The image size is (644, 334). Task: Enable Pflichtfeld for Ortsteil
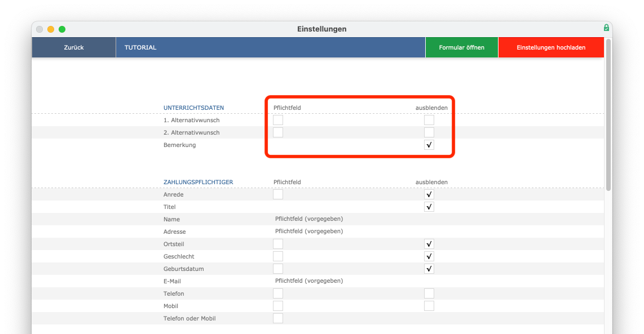278,244
